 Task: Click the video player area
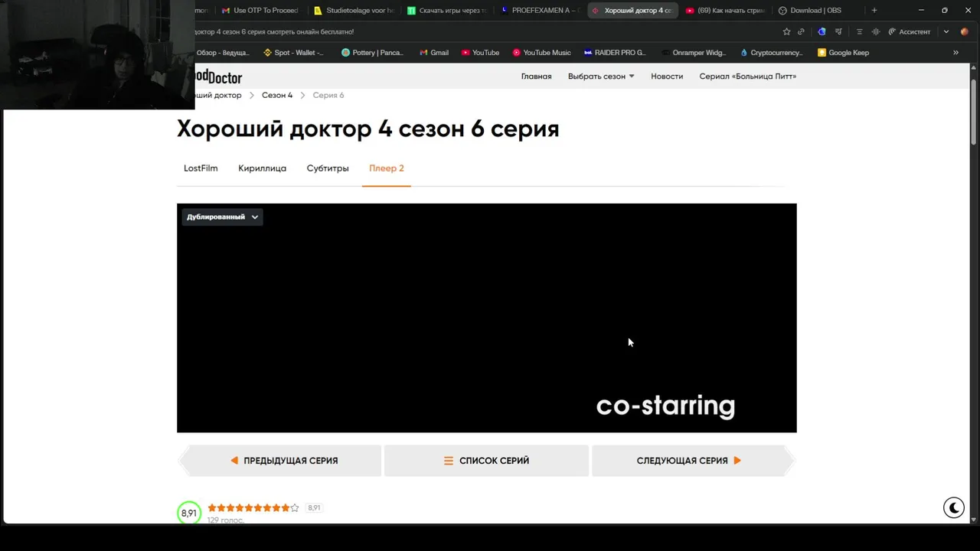point(487,318)
